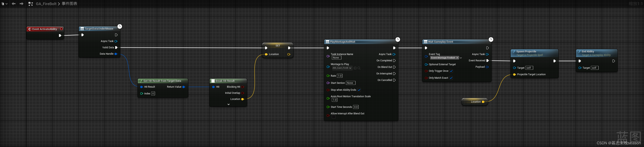The width and height of the screenshot is (644, 147).
Task: Click the Event Received exec pin
Action: click(488, 61)
